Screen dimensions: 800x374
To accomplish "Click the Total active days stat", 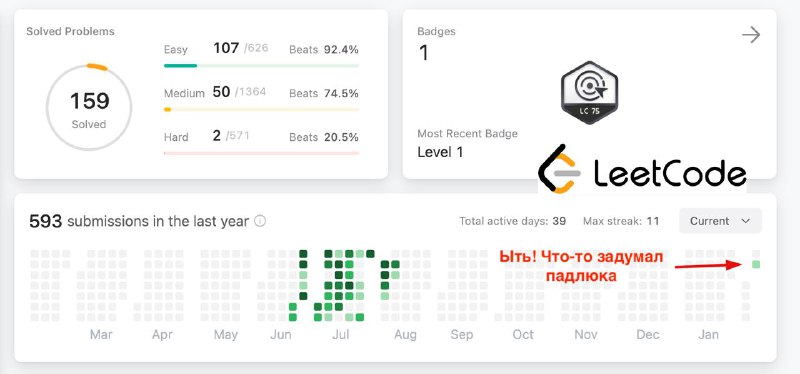I will [x=513, y=221].
